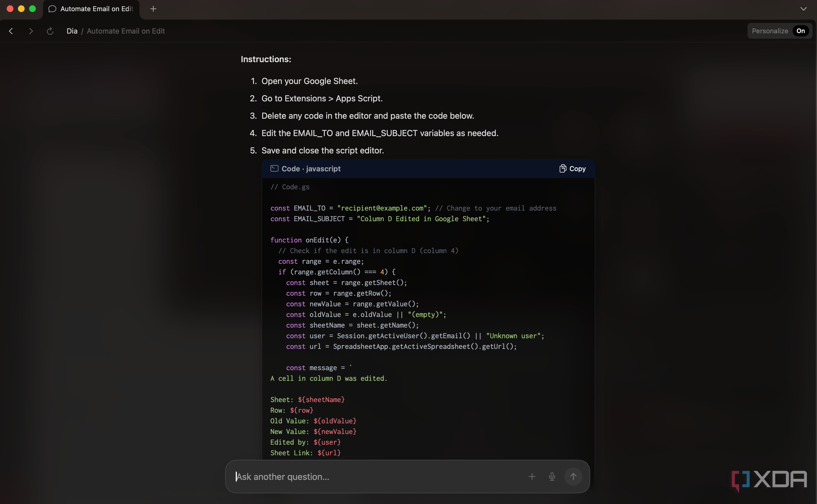Click step 3 about deleting editor code
Image resolution: width=817 pixels, height=504 pixels.
coord(368,116)
